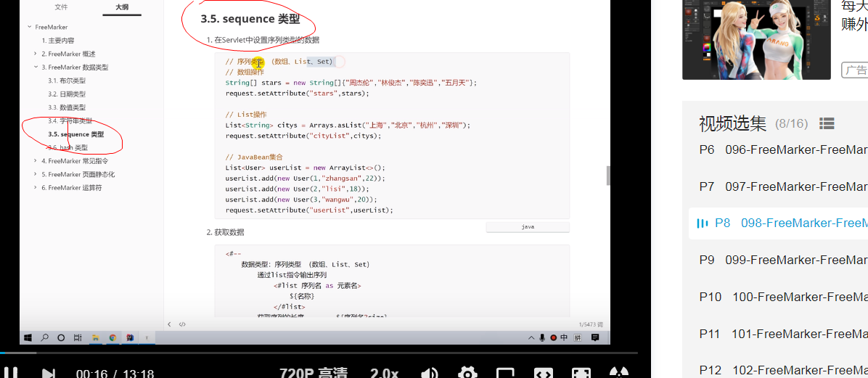Go to 1. 主要内容 in outline
Viewport: 868px width, 378px height.
[x=57, y=41]
